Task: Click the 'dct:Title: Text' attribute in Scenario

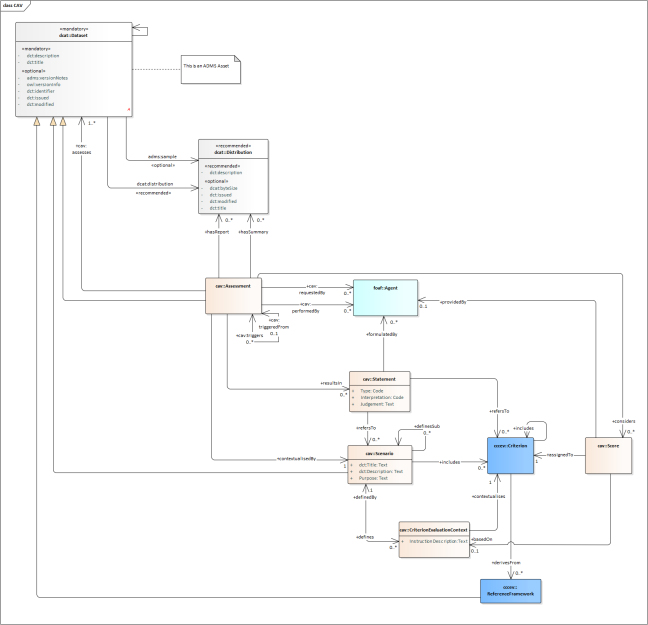Action: [373, 465]
